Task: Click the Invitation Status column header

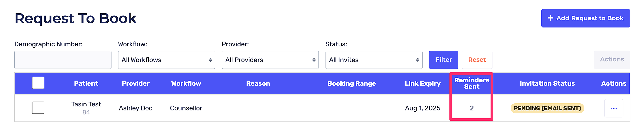Action: pyautogui.click(x=547, y=83)
